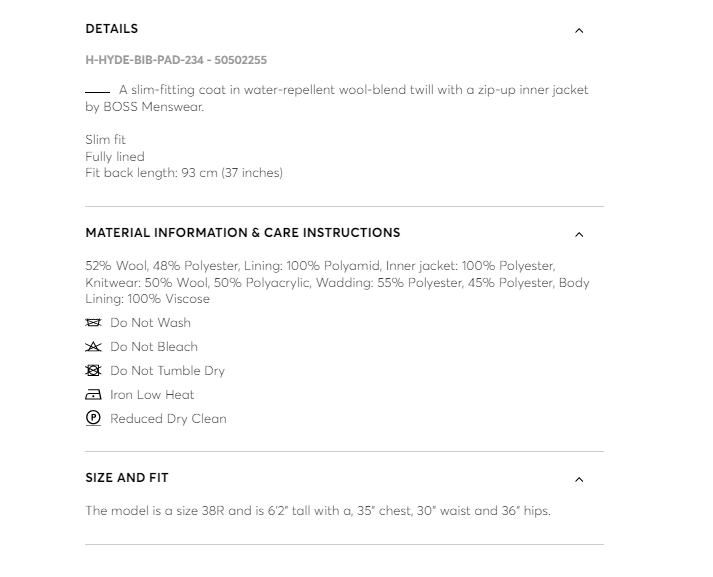Click the DETAILS section heading

(x=112, y=29)
